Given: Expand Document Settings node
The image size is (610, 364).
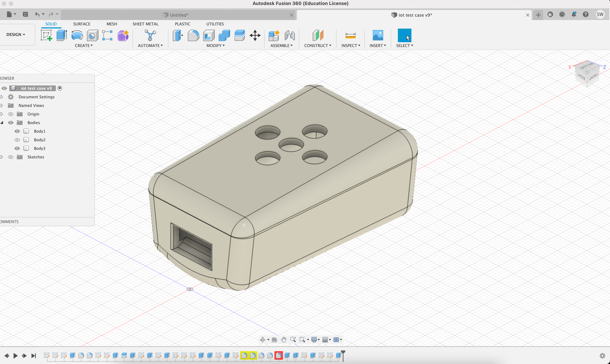Looking at the screenshot, I should (2, 97).
